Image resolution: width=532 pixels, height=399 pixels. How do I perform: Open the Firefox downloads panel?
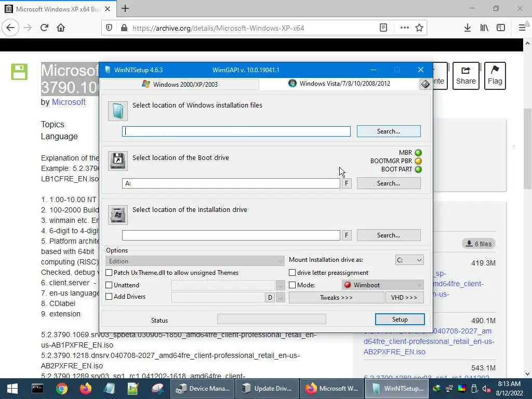pyautogui.click(x=468, y=28)
